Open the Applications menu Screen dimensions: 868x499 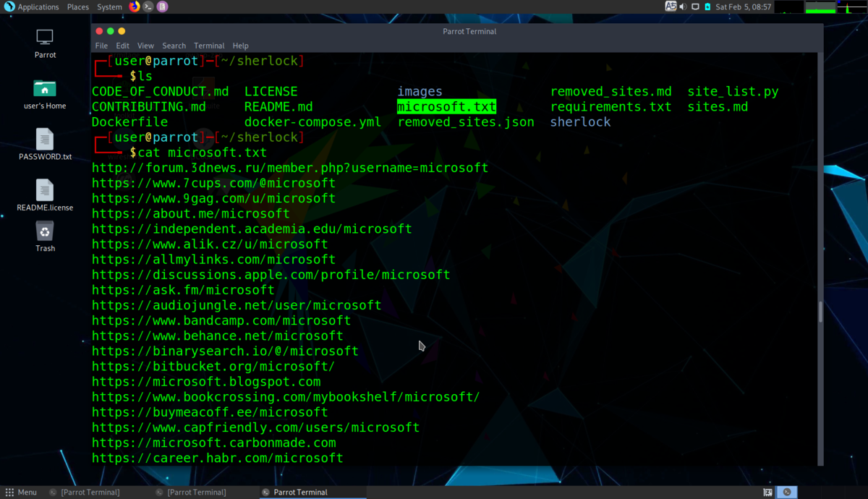[x=38, y=7]
